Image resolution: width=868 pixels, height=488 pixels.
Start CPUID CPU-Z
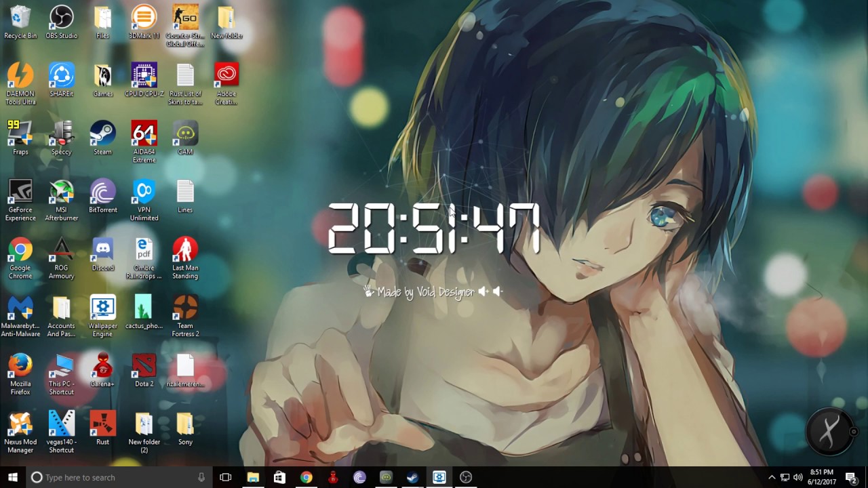coord(144,75)
